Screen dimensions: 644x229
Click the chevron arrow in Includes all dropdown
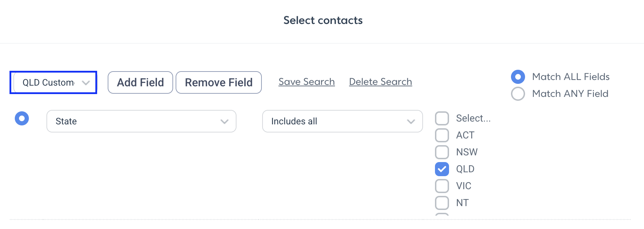411,122
